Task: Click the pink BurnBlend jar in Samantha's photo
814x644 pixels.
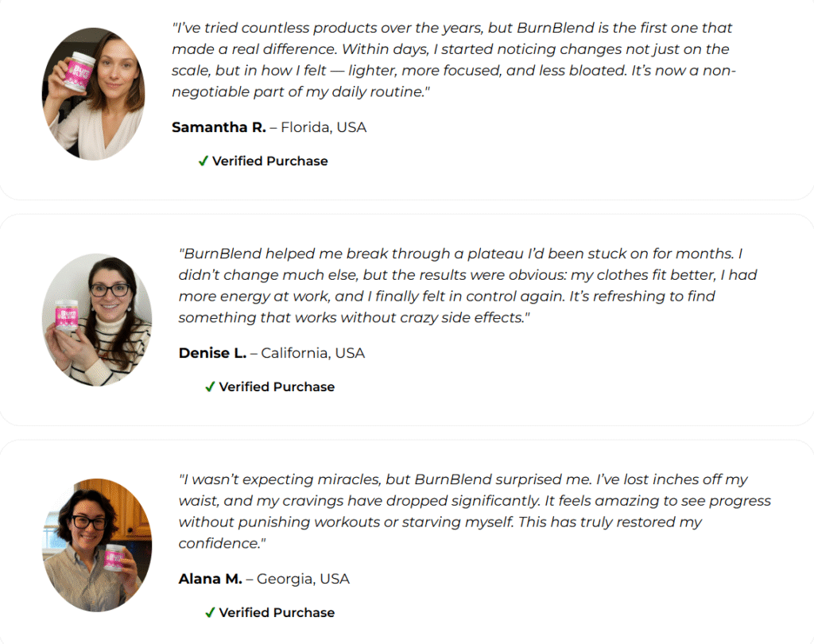Action: pyautogui.click(x=82, y=72)
